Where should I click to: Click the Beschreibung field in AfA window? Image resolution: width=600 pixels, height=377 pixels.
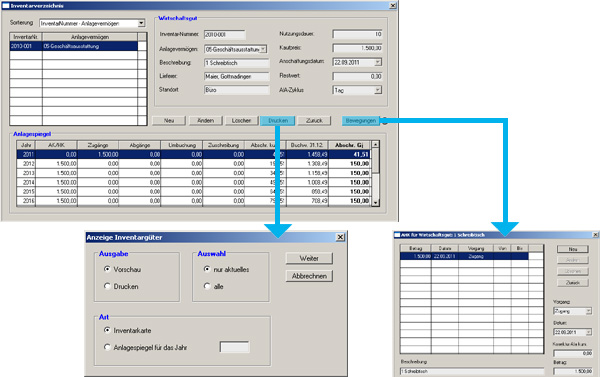(472, 371)
